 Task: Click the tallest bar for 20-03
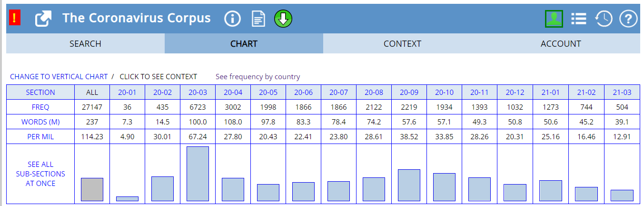[x=198, y=174]
